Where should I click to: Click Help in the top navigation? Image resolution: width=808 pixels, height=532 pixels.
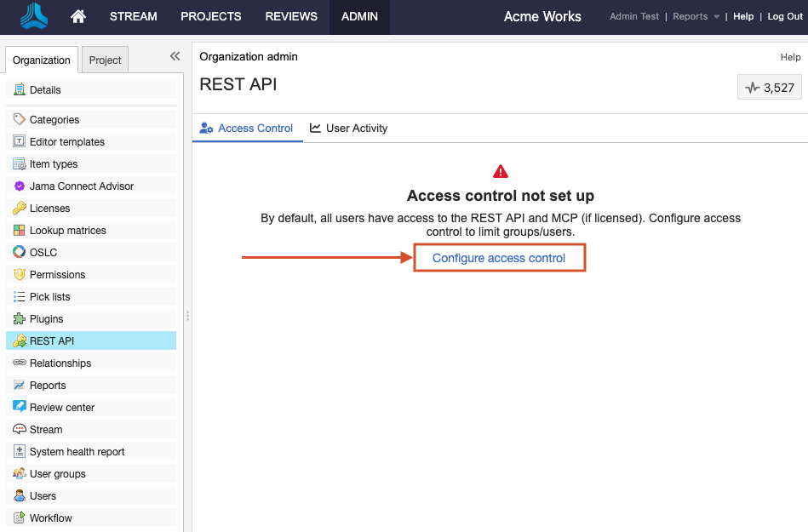(x=743, y=16)
